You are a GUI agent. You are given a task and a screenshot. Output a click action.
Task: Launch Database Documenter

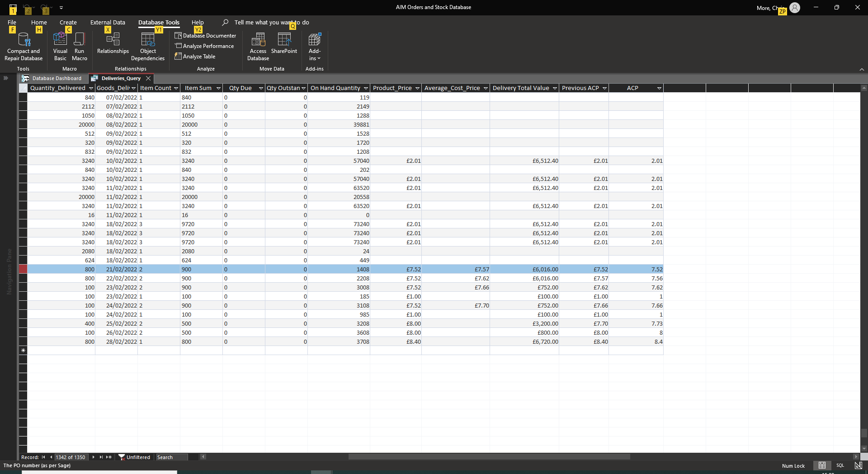(205, 36)
